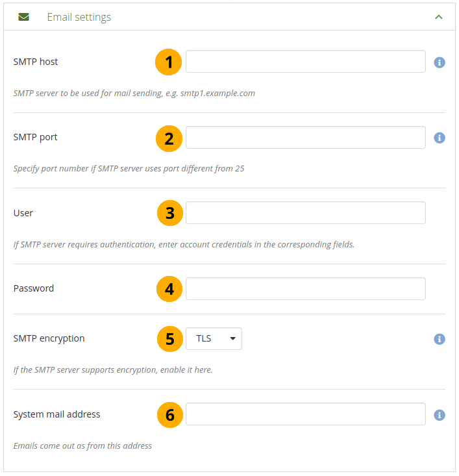Click the number 1 callout badge
Screen dimensions: 459x476
[x=169, y=62]
